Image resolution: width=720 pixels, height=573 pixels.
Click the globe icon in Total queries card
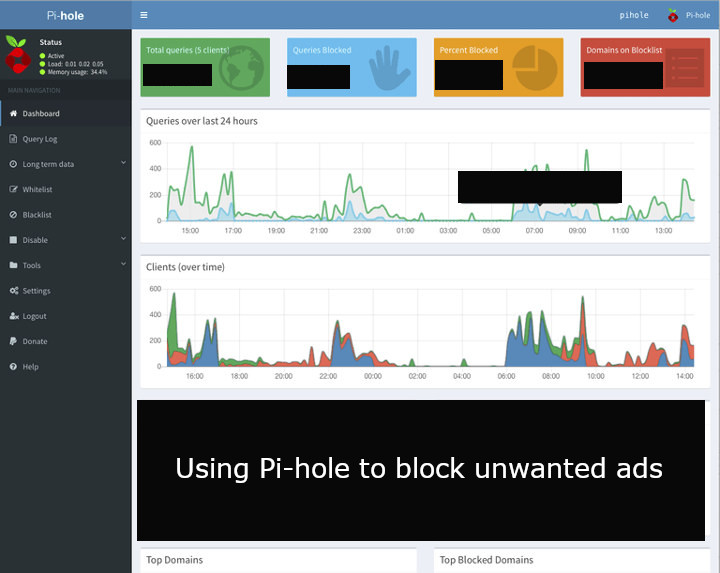(x=241, y=68)
